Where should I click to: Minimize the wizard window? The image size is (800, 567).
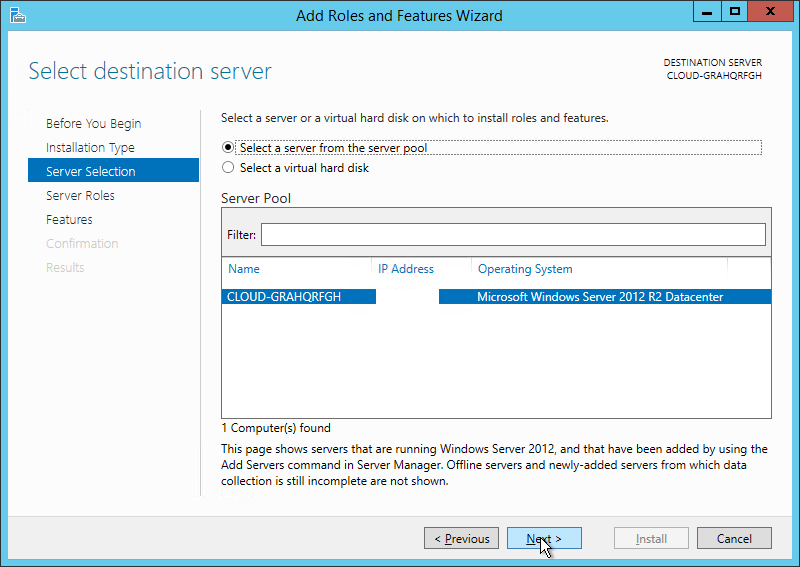click(x=707, y=11)
